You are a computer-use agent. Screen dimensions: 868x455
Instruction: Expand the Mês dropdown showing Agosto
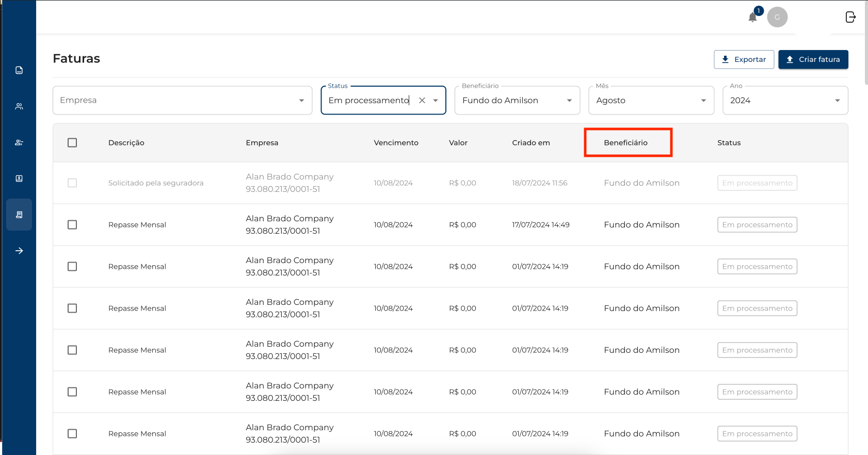(651, 101)
